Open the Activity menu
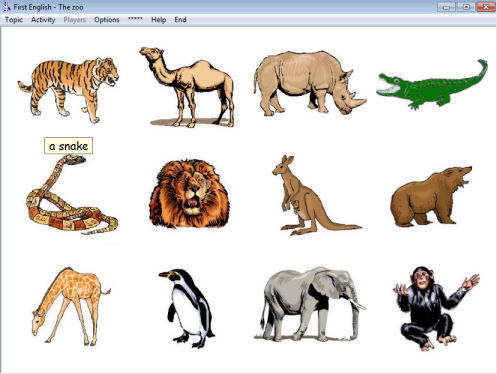 point(43,20)
